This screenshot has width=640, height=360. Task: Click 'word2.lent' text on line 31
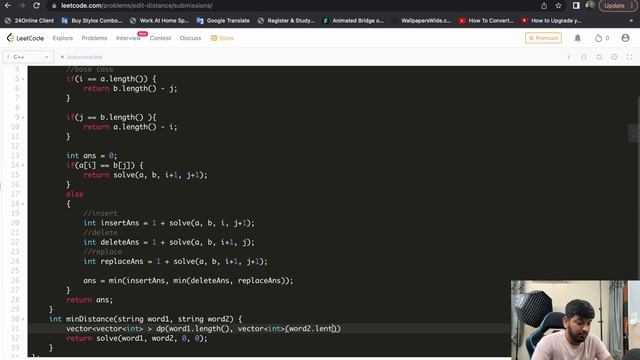coord(311,329)
